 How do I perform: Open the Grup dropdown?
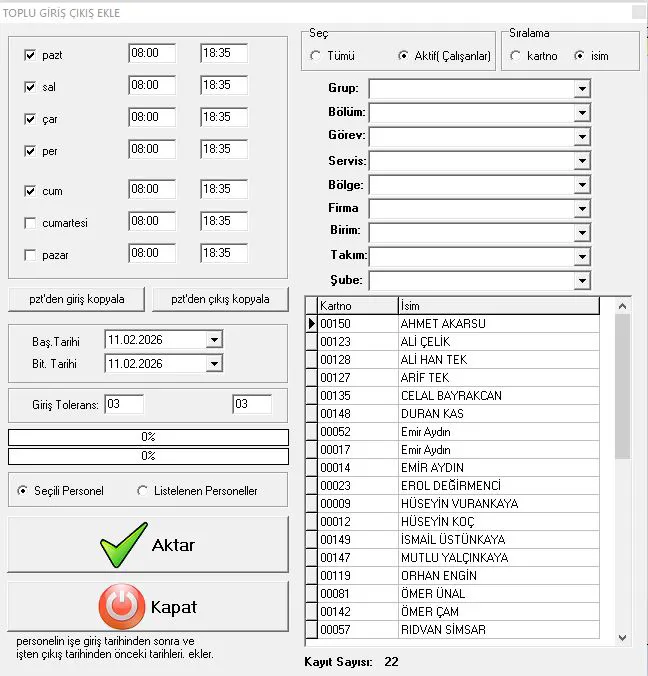coord(582,89)
